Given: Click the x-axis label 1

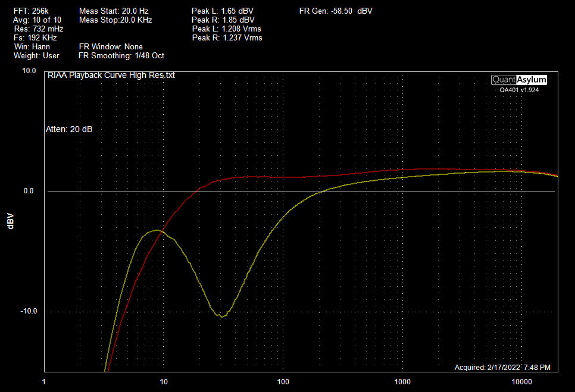Looking at the screenshot, I should click(x=43, y=382).
